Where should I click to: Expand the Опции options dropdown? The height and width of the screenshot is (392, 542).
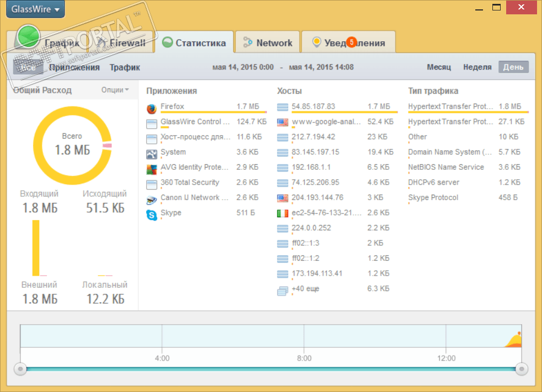pyautogui.click(x=115, y=90)
